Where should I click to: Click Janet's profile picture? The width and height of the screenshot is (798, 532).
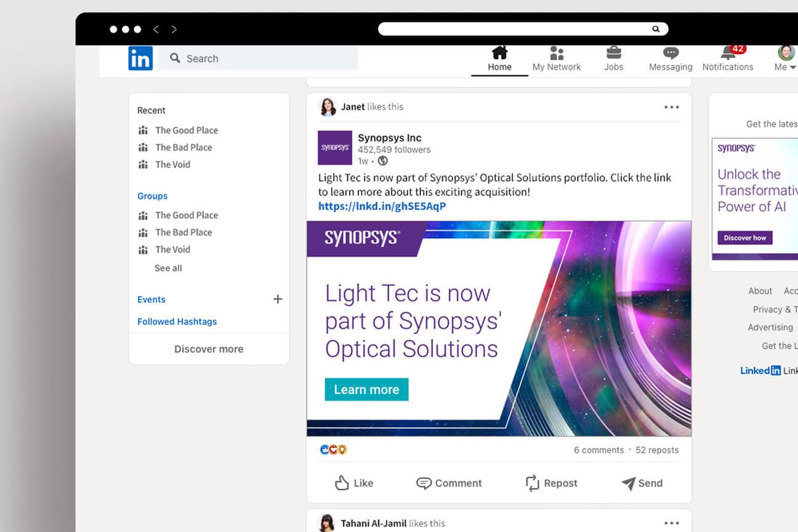pos(327,107)
